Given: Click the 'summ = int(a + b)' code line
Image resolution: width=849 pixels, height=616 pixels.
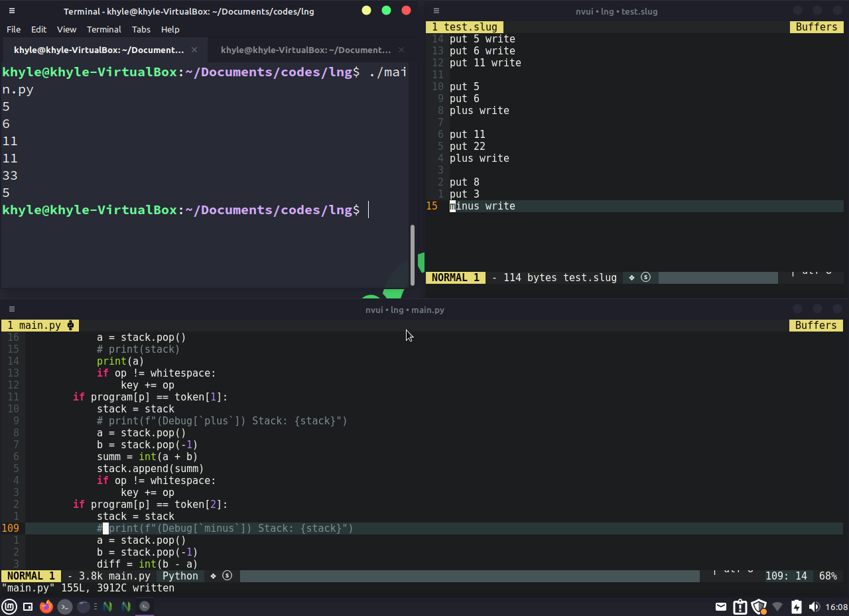Looking at the screenshot, I should pos(147,457).
